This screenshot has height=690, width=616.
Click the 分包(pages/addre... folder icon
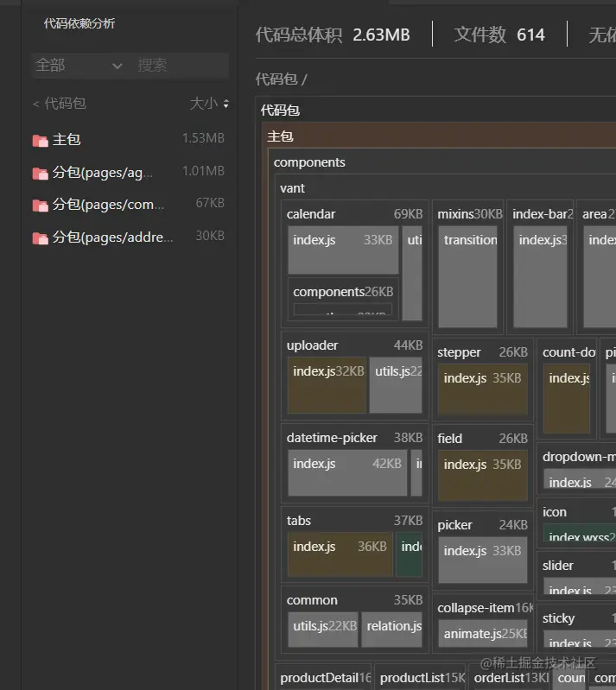[40, 238]
